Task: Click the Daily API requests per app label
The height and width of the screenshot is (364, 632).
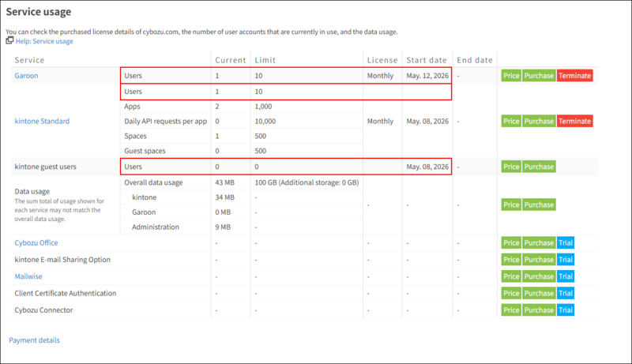Action: point(166,121)
